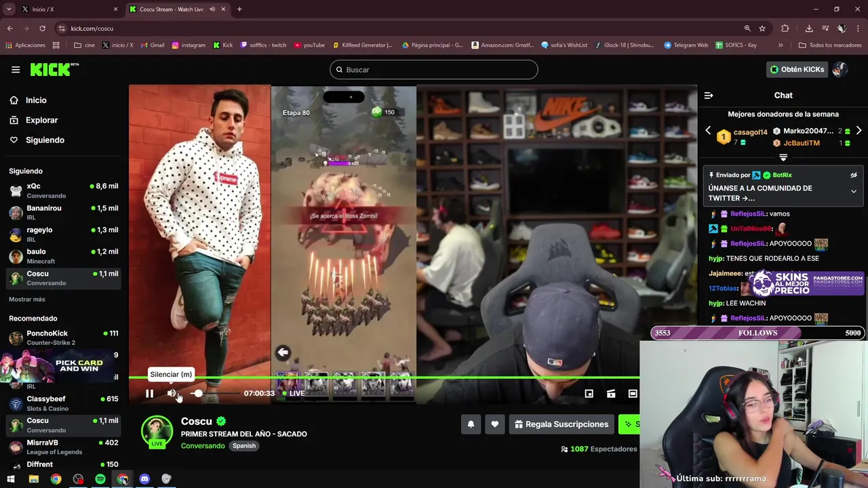Screen dimensions: 868x488
Task: Open Bananirou channel in sidebar
Action: point(62,212)
